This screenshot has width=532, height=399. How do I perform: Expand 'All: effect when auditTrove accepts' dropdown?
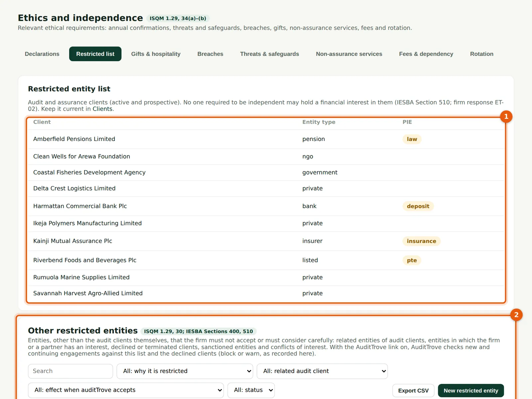126,390
